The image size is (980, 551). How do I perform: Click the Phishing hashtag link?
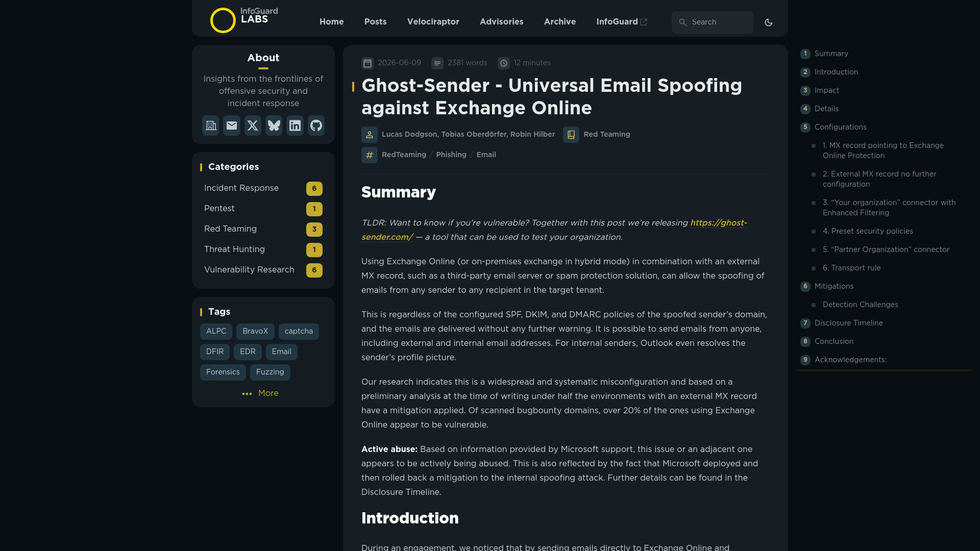pos(451,155)
